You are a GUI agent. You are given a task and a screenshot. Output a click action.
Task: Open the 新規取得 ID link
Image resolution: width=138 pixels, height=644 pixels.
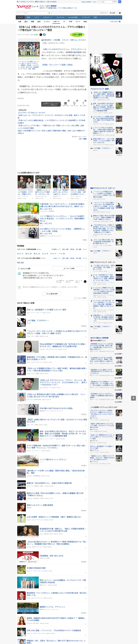tap(54, 6)
